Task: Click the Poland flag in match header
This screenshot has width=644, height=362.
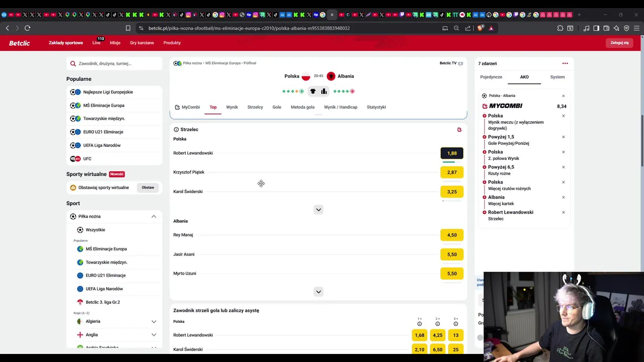Action: click(x=306, y=76)
